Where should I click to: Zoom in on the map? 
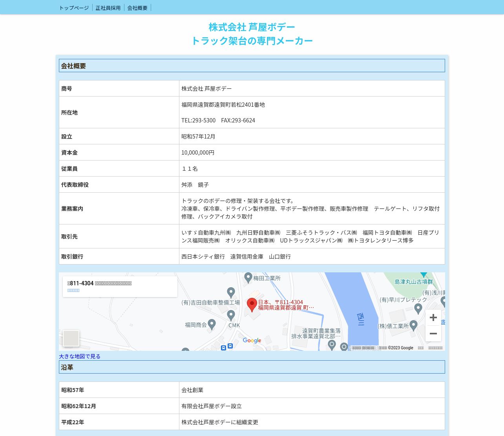click(x=433, y=317)
